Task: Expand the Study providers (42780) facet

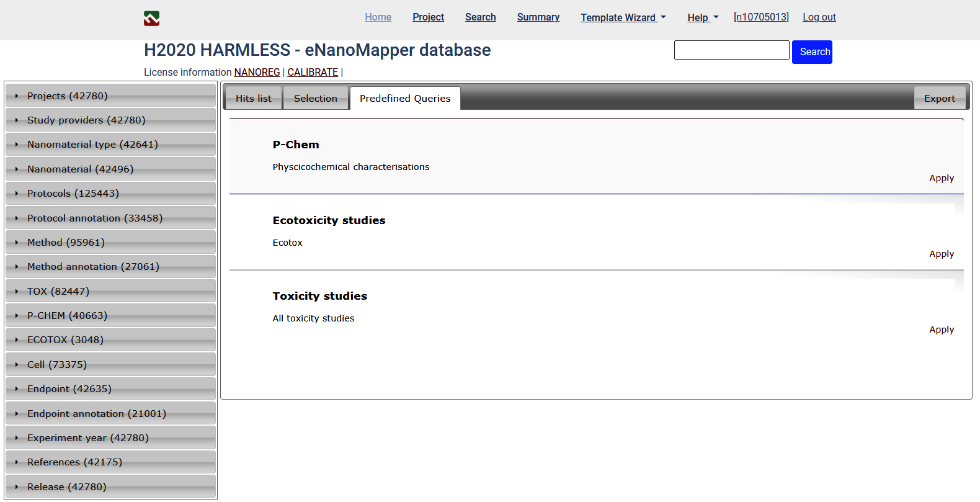Action: coord(111,120)
